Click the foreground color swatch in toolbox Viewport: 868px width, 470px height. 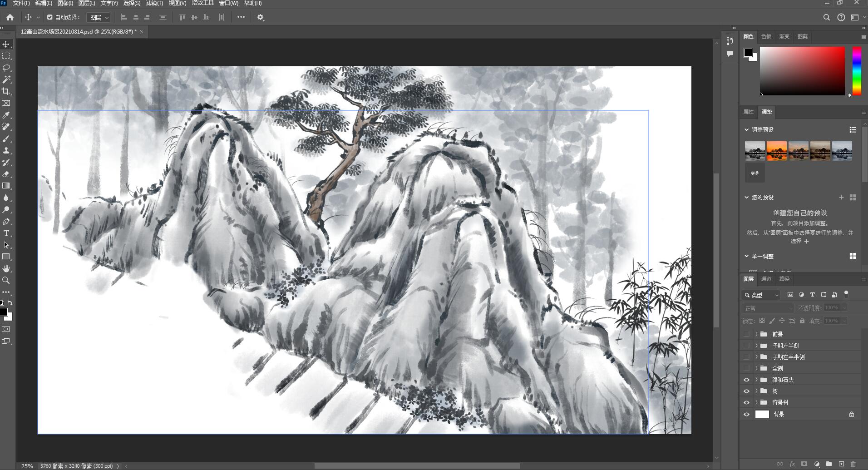click(x=4, y=312)
